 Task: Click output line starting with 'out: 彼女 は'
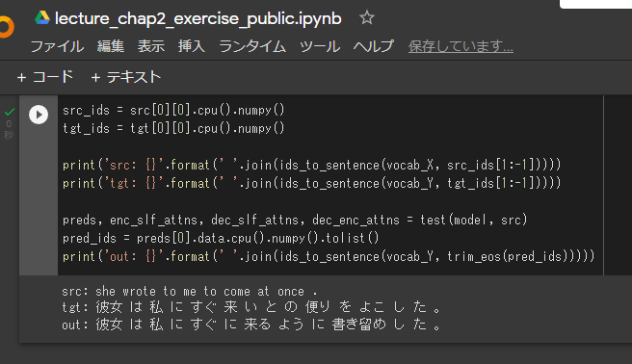[251, 325]
